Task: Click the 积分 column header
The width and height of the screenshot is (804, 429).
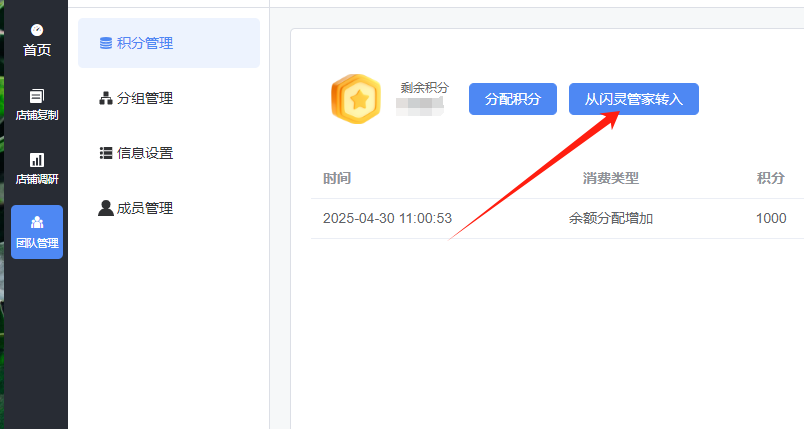Action: (771, 178)
